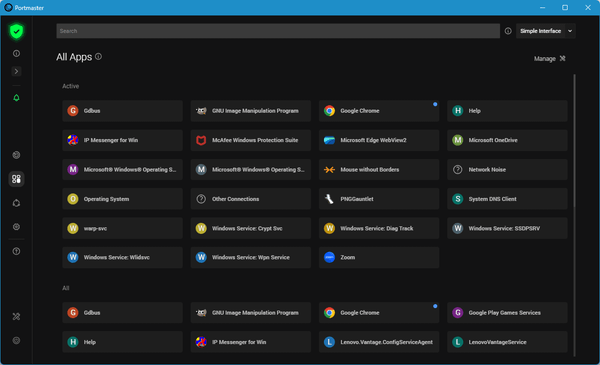This screenshot has width=600, height=365.
Task: Click the info icon next to search
Action: (508, 31)
